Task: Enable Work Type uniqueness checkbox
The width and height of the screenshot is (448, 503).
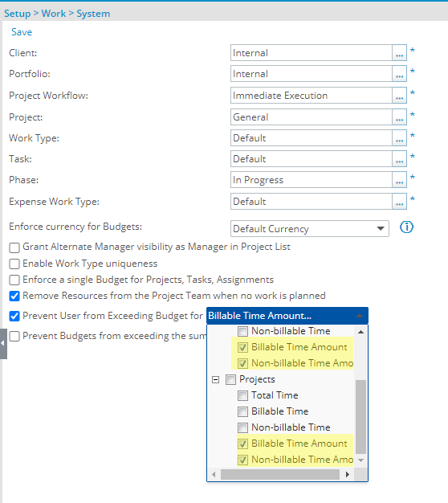Action: [14, 264]
